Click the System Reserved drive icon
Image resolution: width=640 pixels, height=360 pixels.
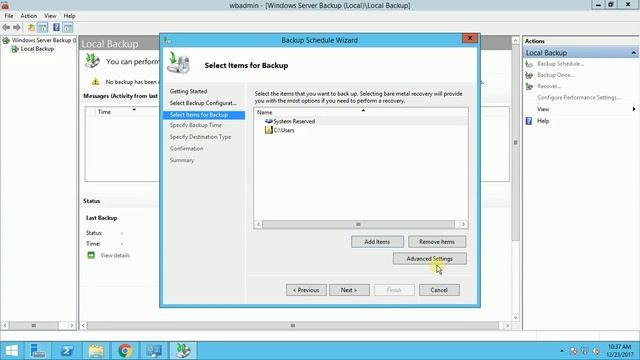269,121
